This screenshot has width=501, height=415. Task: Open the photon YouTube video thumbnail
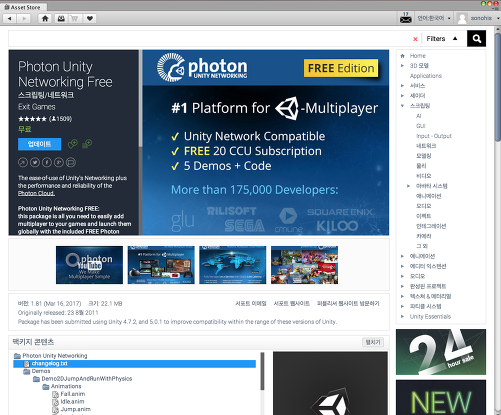point(89,265)
